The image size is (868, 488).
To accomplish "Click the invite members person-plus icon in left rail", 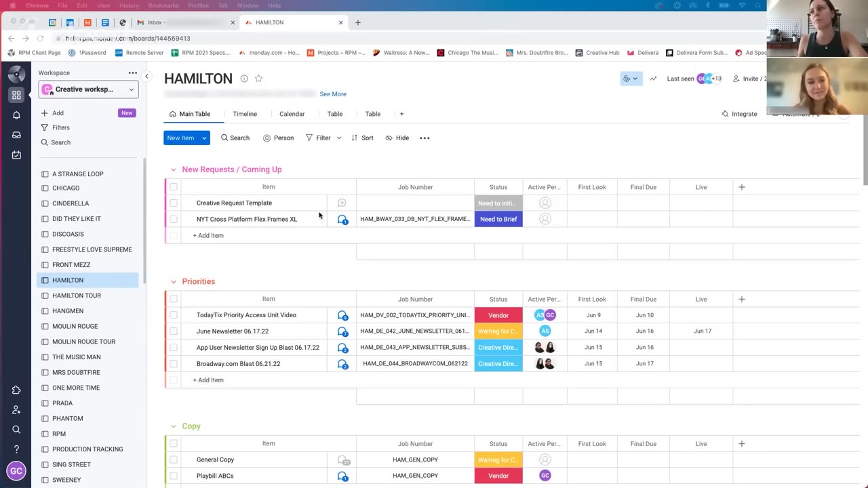I will (x=16, y=409).
